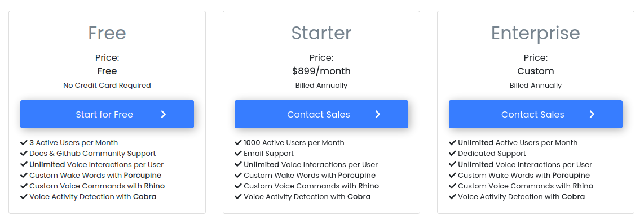Select the Enterprise plan heading
This screenshot has width=644, height=220.
(x=536, y=34)
